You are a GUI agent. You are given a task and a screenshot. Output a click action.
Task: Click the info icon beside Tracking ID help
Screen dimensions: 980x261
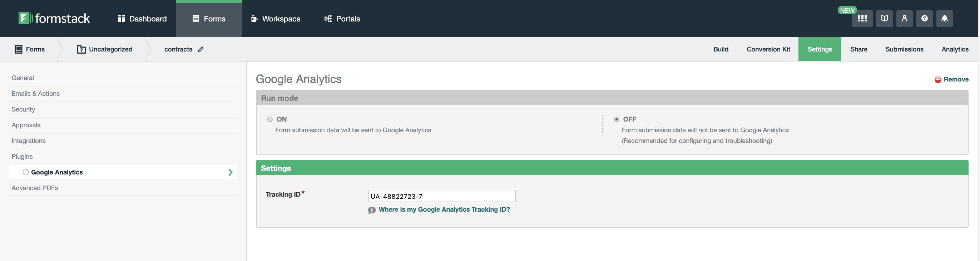pos(372,210)
